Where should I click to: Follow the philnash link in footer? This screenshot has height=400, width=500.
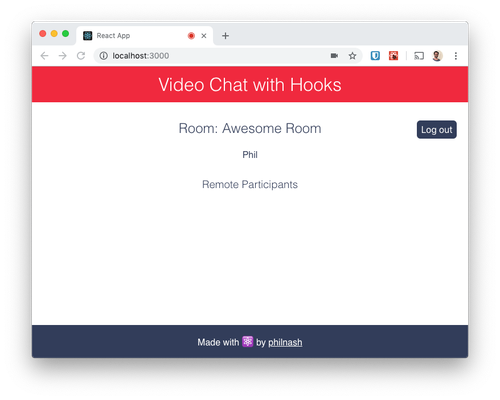pos(285,342)
